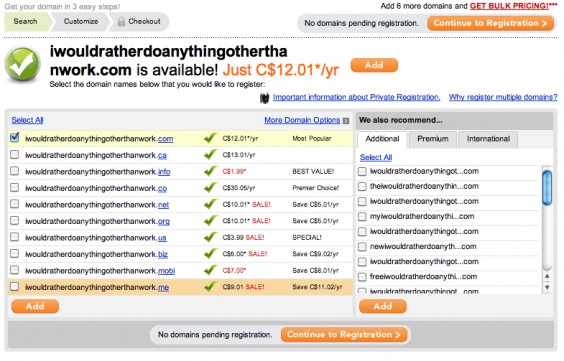Viewport: 564px width, 361px height.
Task: Check the .net domain checkbox
Action: 15,204
